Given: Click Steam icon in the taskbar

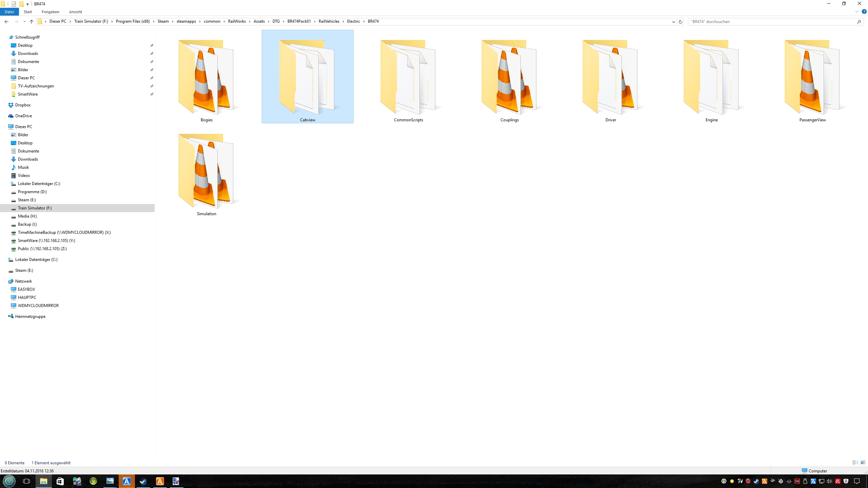Looking at the screenshot, I should click(x=143, y=481).
